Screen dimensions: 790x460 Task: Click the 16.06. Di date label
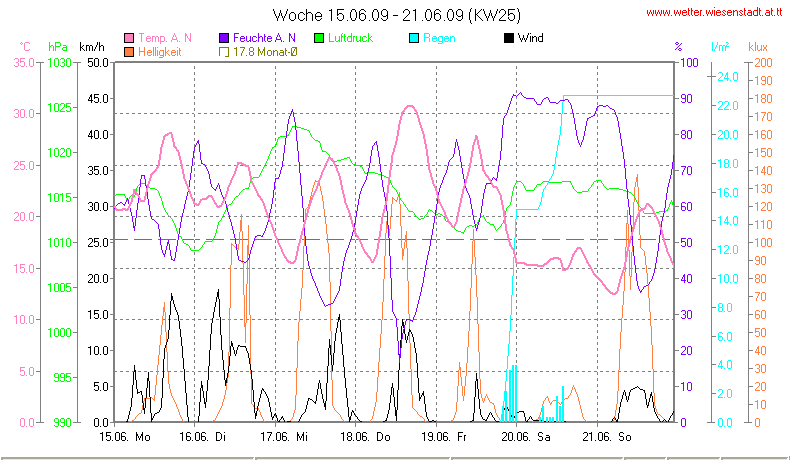coord(203,437)
